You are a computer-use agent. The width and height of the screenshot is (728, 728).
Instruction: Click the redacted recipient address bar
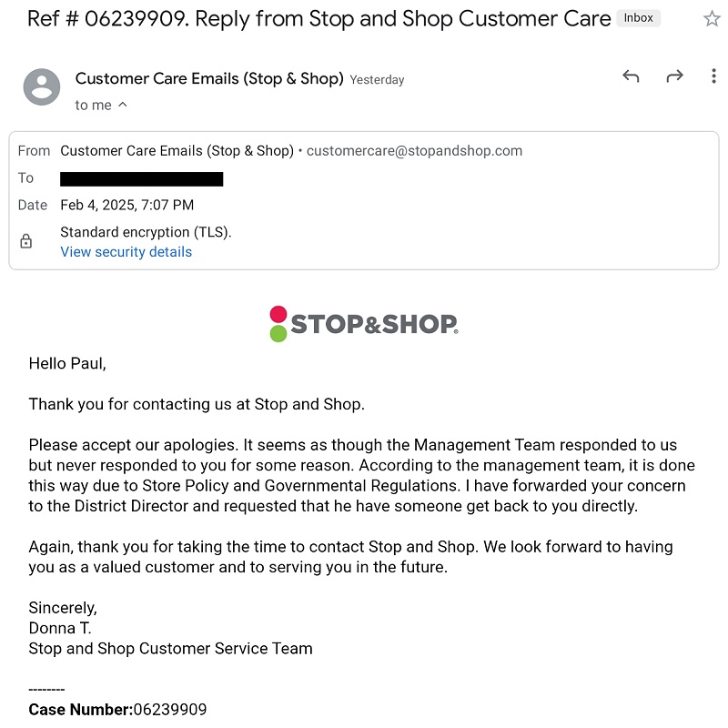click(142, 178)
